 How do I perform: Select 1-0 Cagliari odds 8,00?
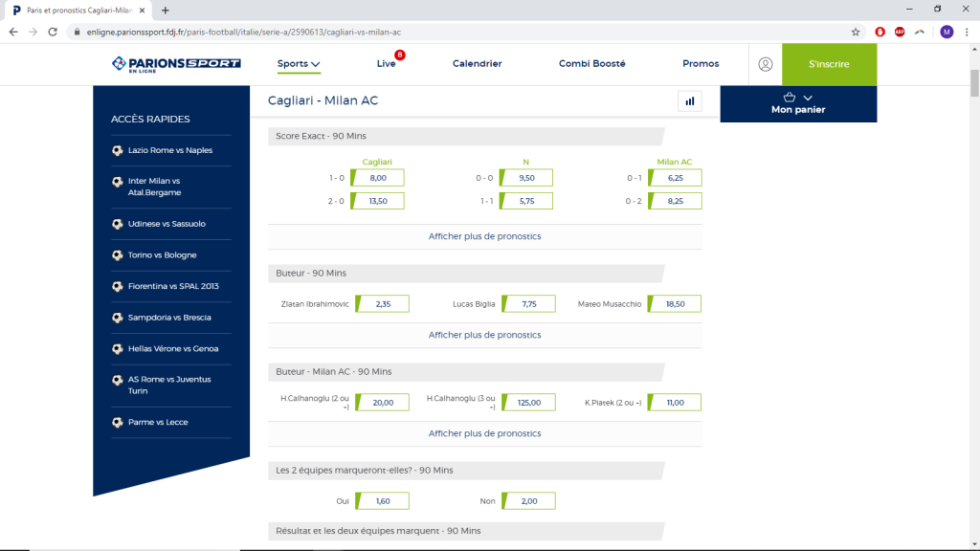pos(377,178)
